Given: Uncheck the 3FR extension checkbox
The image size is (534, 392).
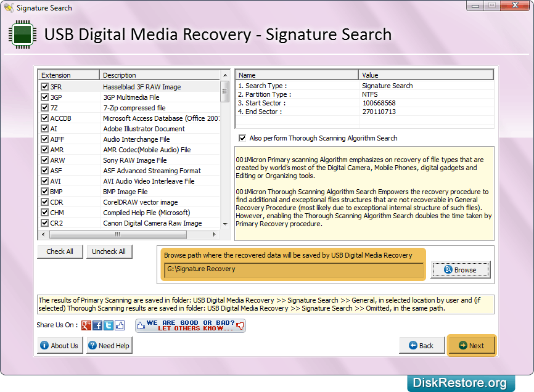Looking at the screenshot, I should [x=44, y=86].
